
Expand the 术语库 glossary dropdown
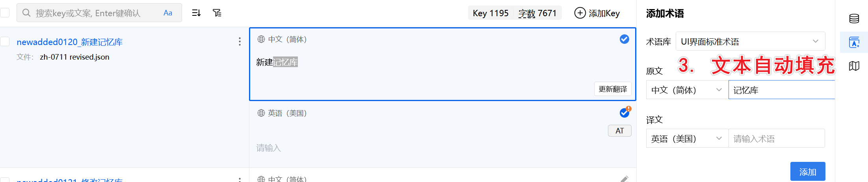pos(750,41)
